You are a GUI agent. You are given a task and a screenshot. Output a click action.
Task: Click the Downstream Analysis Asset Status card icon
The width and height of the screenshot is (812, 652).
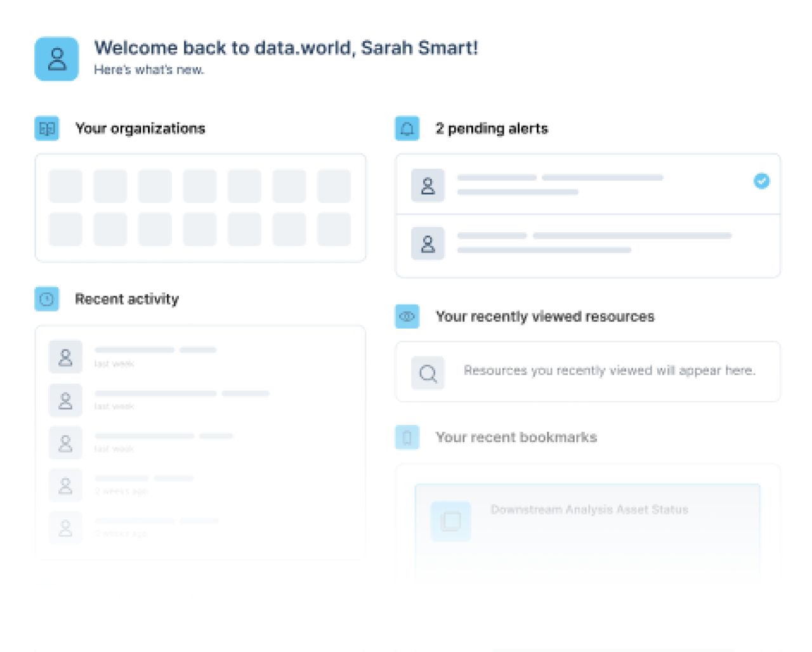[x=451, y=521]
